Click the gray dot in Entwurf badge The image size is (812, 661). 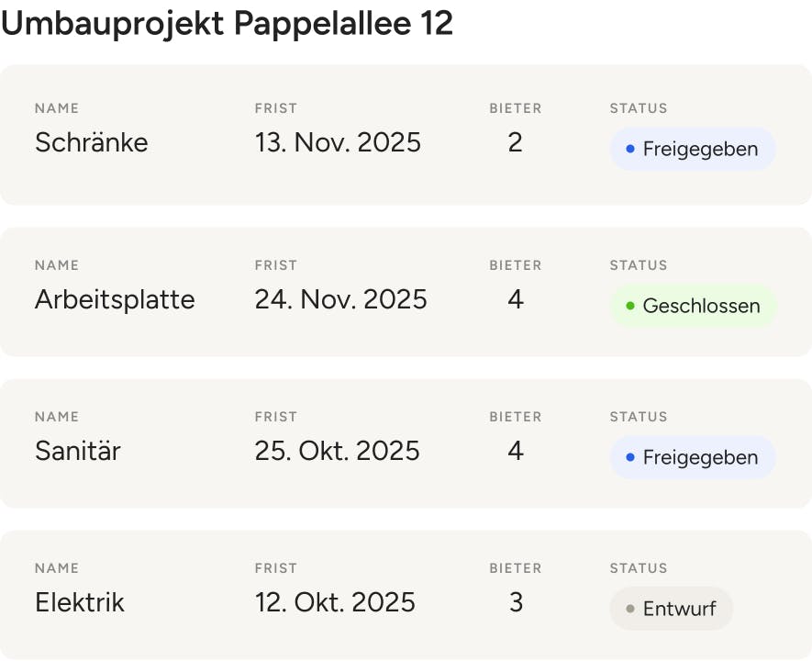(x=630, y=609)
